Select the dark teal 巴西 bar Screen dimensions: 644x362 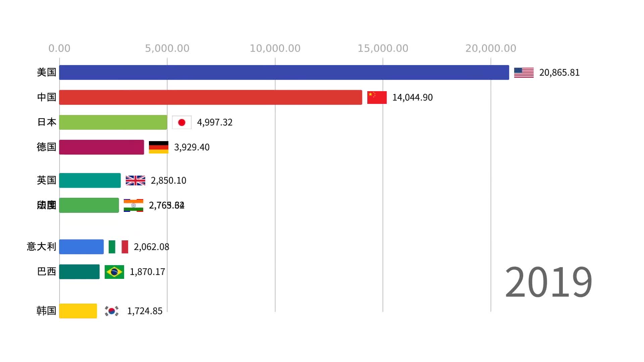tap(79, 271)
